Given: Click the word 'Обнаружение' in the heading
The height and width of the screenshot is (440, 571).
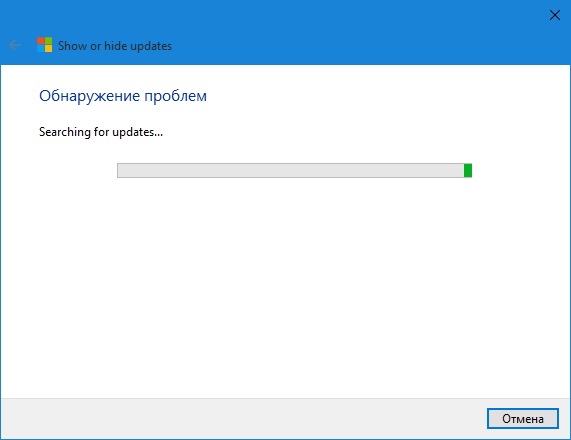Looking at the screenshot, I should (x=90, y=96).
